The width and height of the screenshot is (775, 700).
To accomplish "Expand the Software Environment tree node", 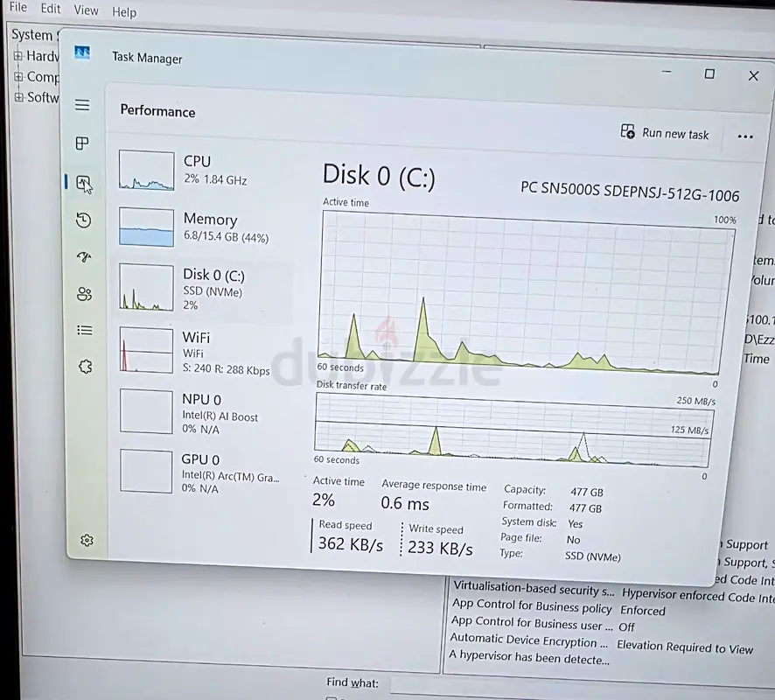I will tap(18, 97).
